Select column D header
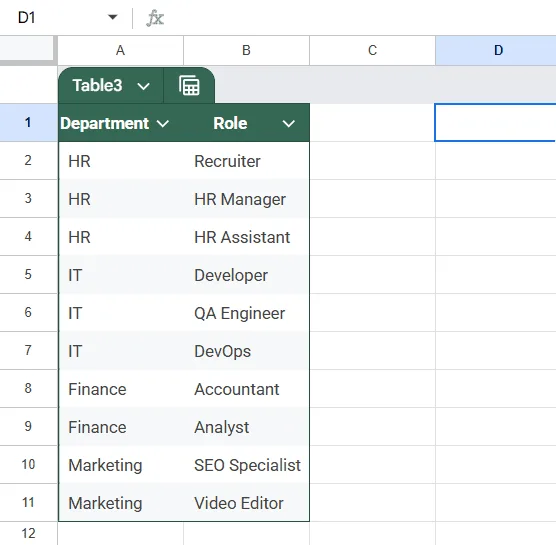 [x=496, y=50]
